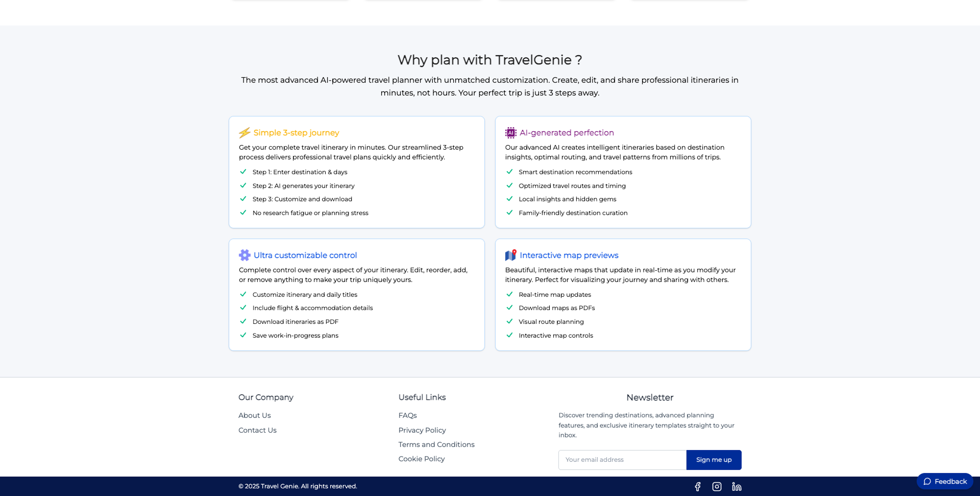Click checkmark beside Save work-in-progress plans
980x496 pixels.
(x=243, y=335)
